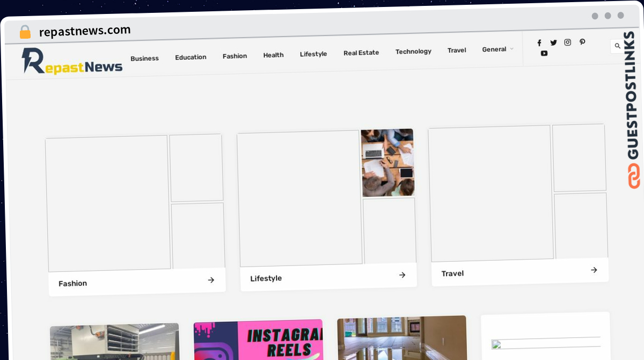Click the Travel category card title
Viewport: 644px width, 360px height.
coord(452,273)
